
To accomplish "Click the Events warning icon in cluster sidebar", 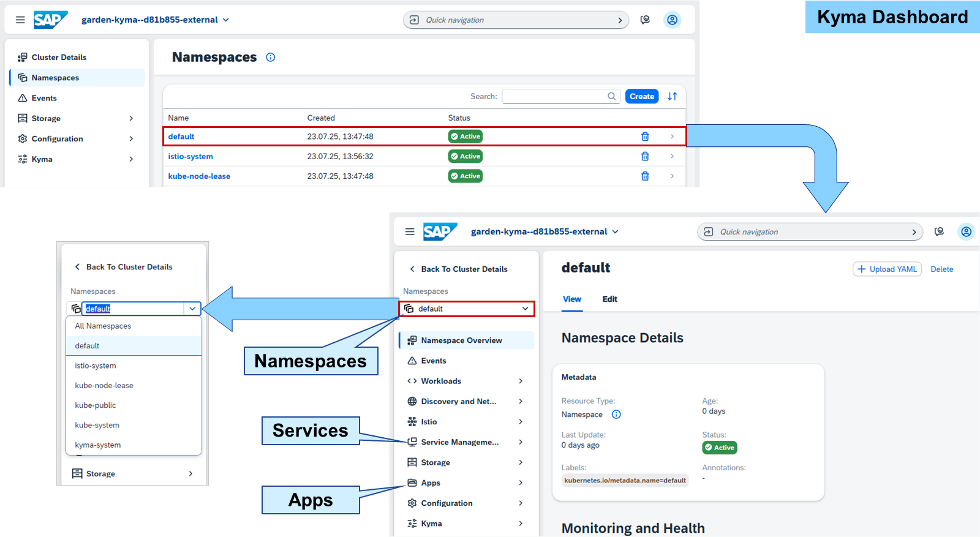I will pos(23,98).
